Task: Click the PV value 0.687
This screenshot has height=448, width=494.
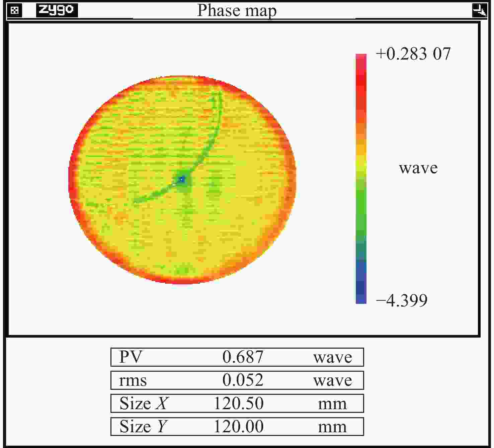Action: 243,357
